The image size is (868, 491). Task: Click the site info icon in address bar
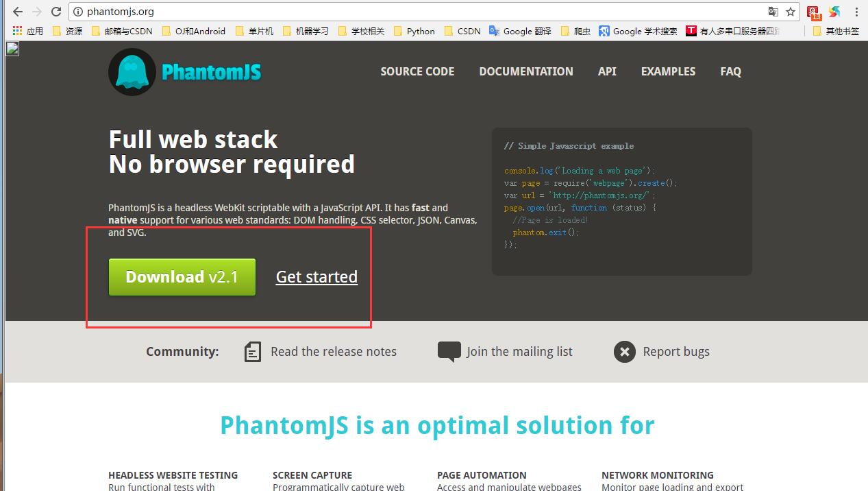78,12
